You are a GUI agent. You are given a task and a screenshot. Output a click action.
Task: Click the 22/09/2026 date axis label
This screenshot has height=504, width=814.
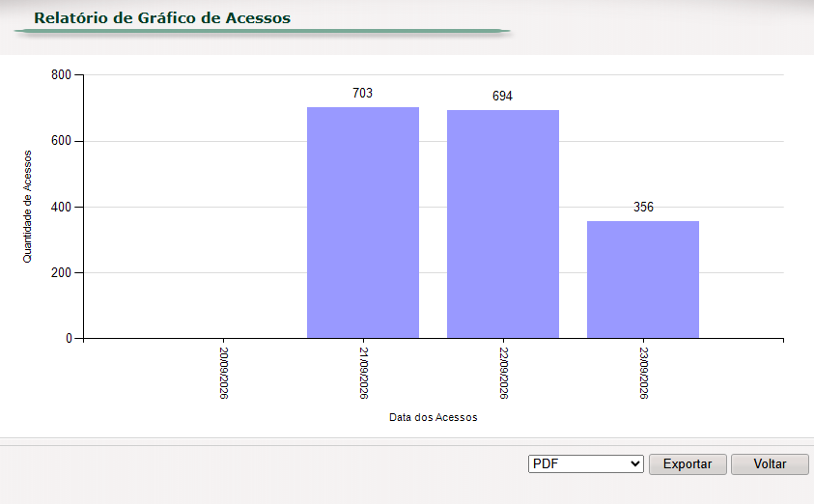pyautogui.click(x=503, y=373)
